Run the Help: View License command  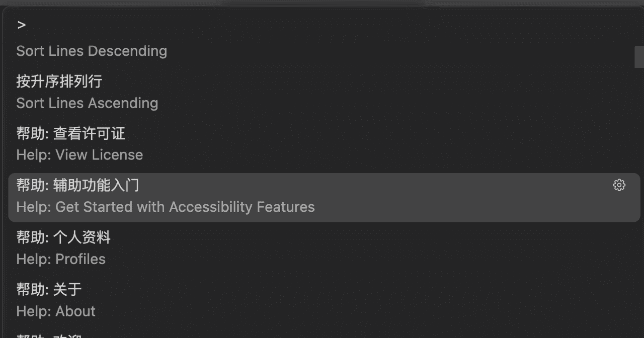coord(79,155)
